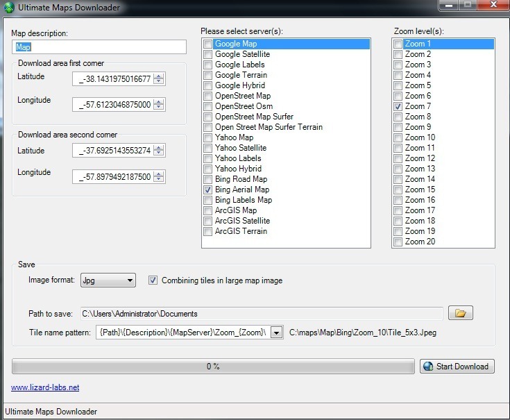The width and height of the screenshot is (510, 420).
Task: Enable the Google Labels server
Action: 207,65
